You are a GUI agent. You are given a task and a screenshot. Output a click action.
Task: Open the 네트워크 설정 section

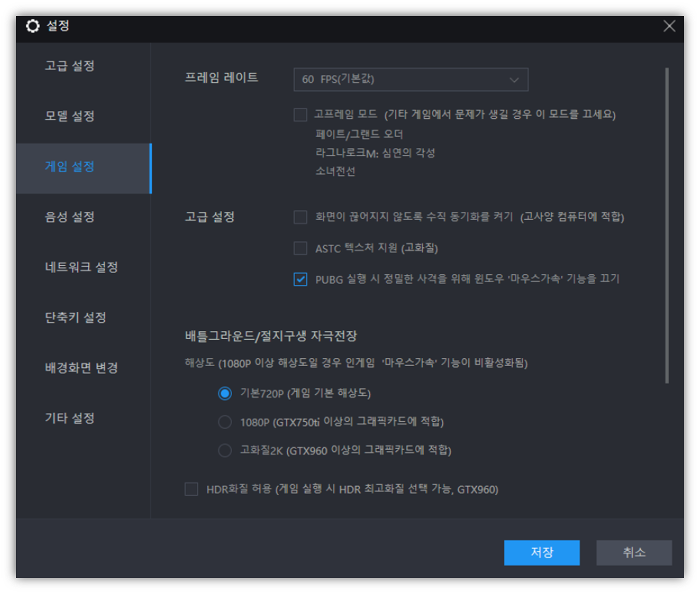click(x=80, y=267)
